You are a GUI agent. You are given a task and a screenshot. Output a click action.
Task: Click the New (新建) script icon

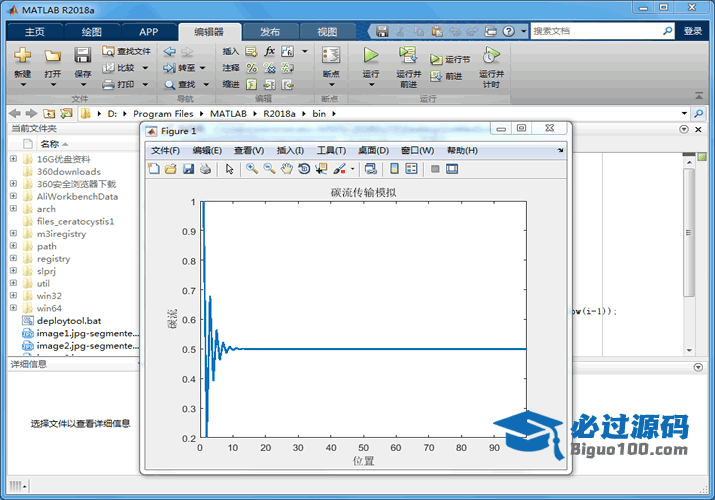click(x=22, y=56)
